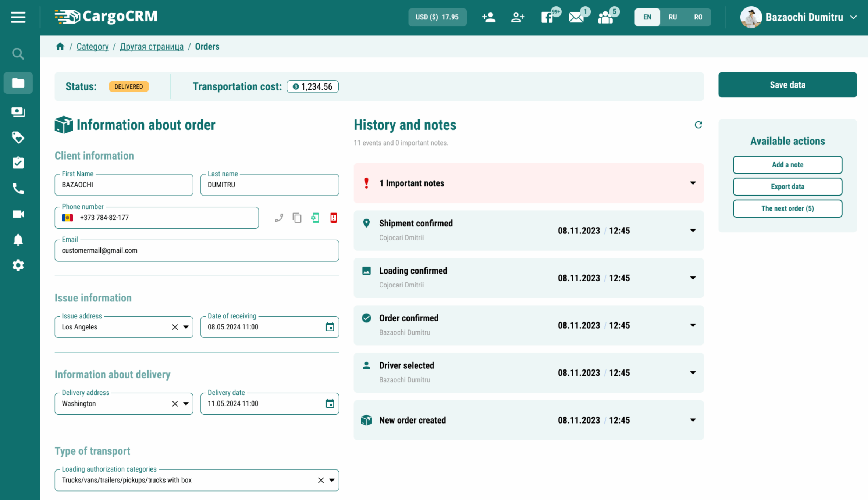The height and width of the screenshot is (500, 868).
Task: Switch language to RO
Action: [698, 17]
